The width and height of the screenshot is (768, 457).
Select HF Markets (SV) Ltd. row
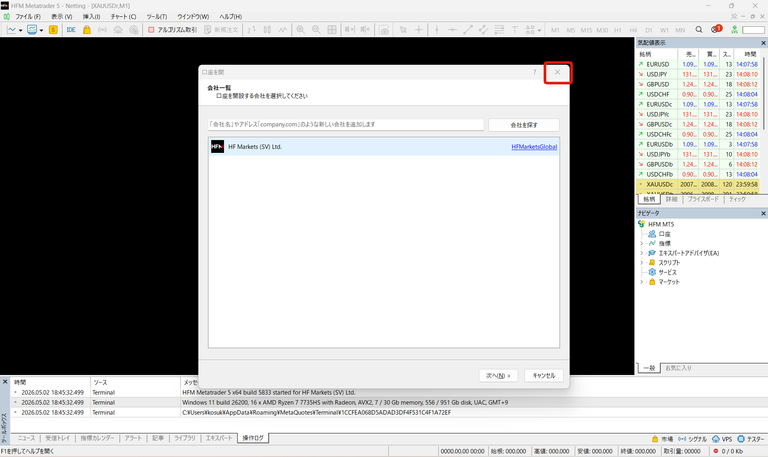(384, 146)
